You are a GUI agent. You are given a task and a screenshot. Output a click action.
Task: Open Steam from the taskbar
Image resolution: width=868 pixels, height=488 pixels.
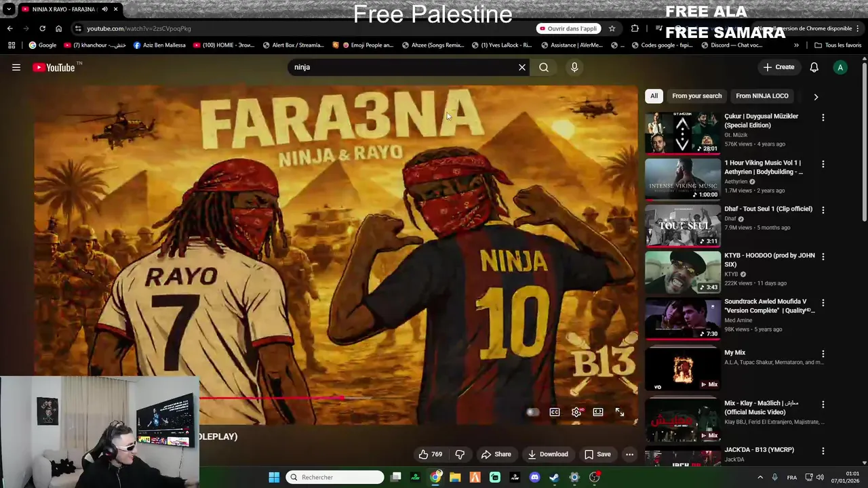coord(554,477)
